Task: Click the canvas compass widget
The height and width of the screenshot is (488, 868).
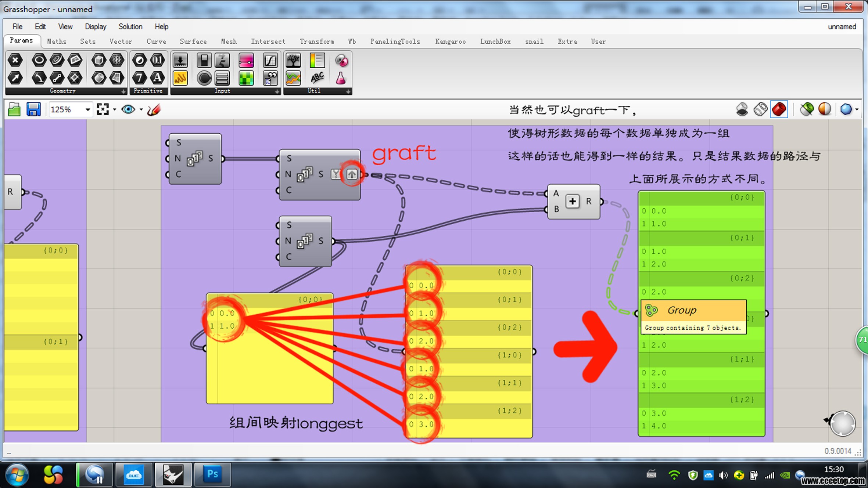Action: [843, 423]
